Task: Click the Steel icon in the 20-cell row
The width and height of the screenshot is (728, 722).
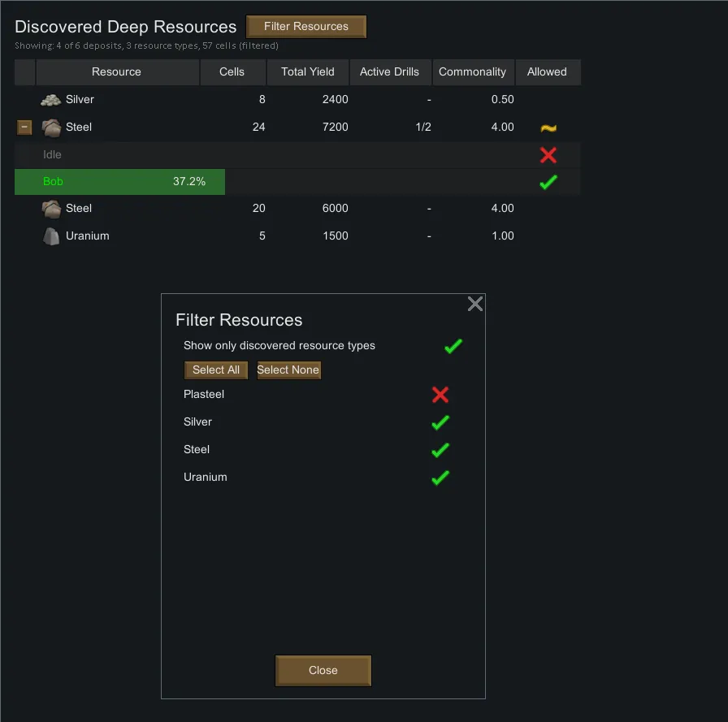Action: 51,209
